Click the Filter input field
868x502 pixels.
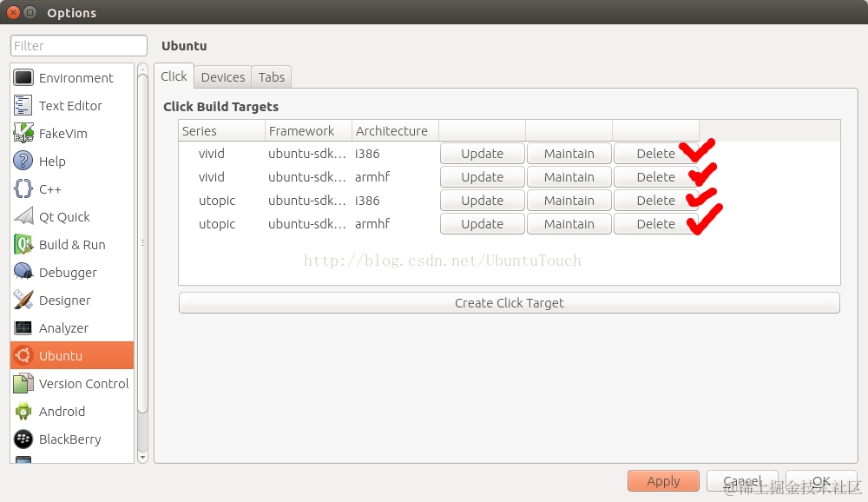(79, 45)
